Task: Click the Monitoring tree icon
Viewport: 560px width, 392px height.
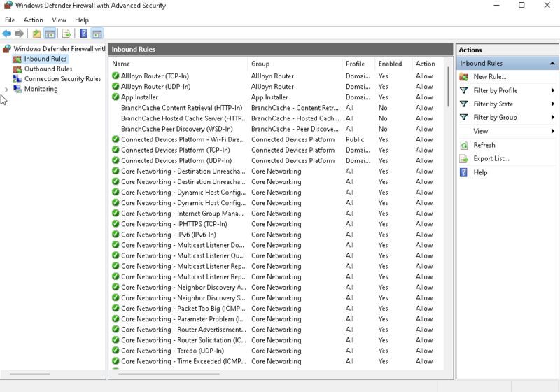Action: coord(17,89)
